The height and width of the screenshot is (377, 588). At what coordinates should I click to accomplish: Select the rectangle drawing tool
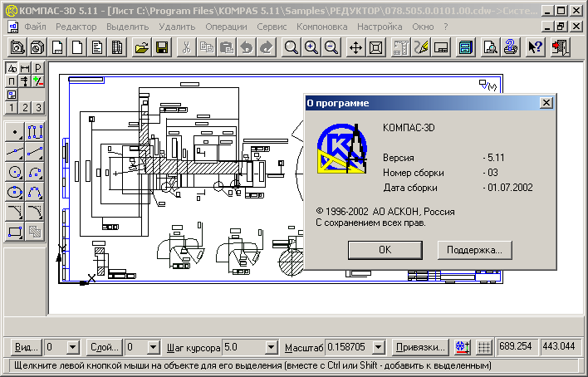pos(15,232)
